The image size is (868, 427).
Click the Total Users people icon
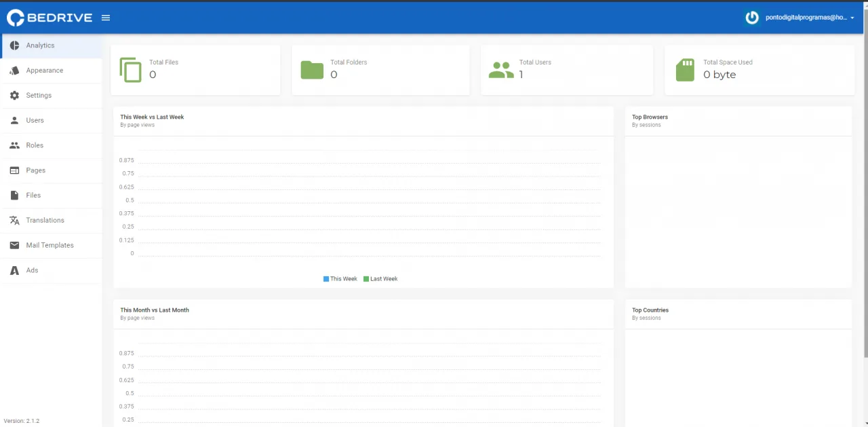(x=501, y=70)
